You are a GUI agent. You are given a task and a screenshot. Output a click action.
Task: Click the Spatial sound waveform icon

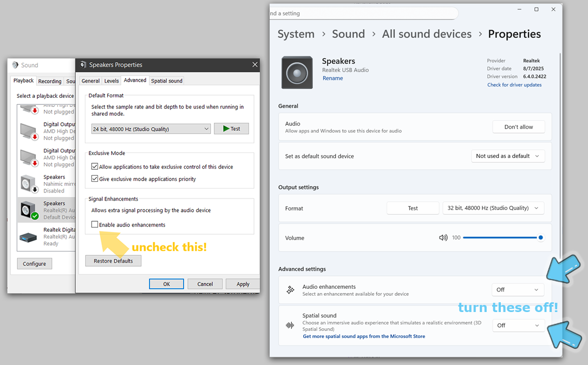290,325
